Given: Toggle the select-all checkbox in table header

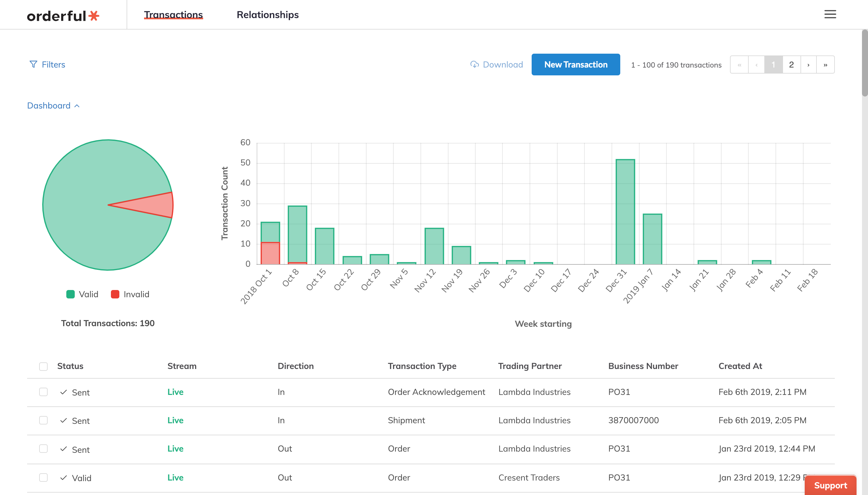Looking at the screenshot, I should [43, 366].
